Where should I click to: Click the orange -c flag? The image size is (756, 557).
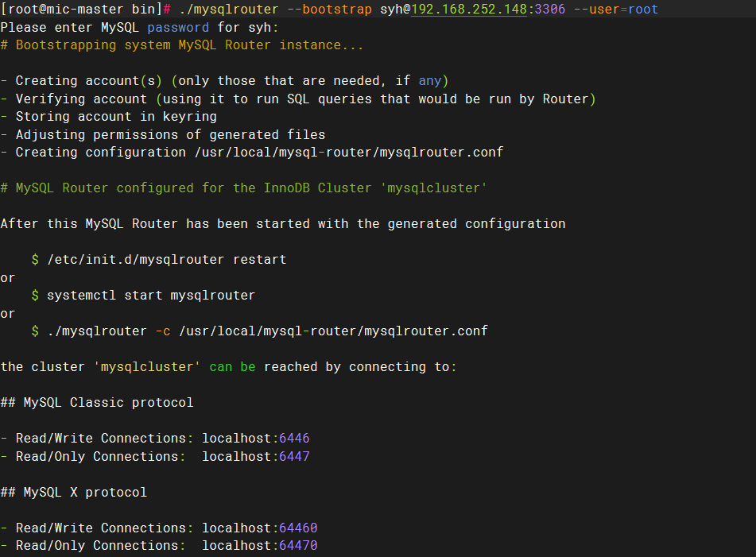pos(163,331)
